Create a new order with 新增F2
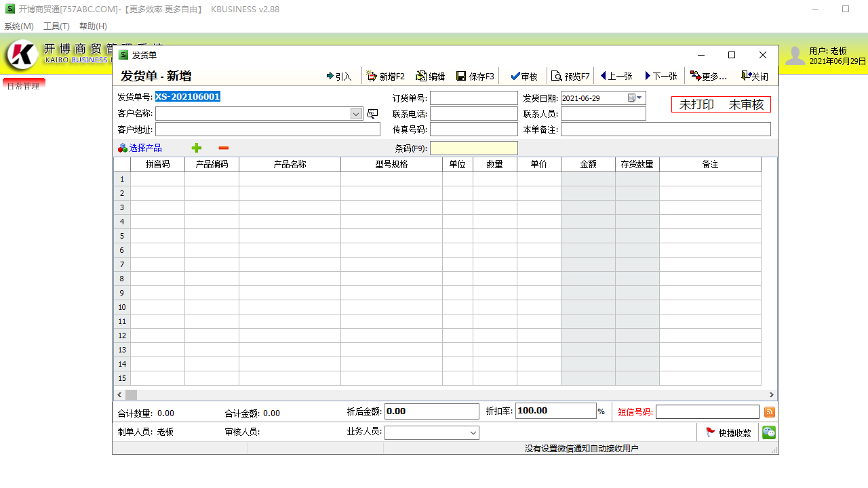Screen dimensions: 868x488 (385, 76)
